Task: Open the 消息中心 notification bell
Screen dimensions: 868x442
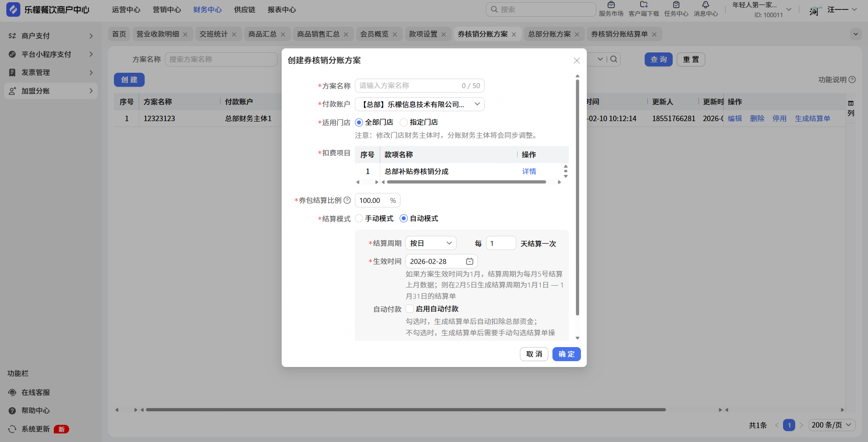Action: tap(705, 5)
